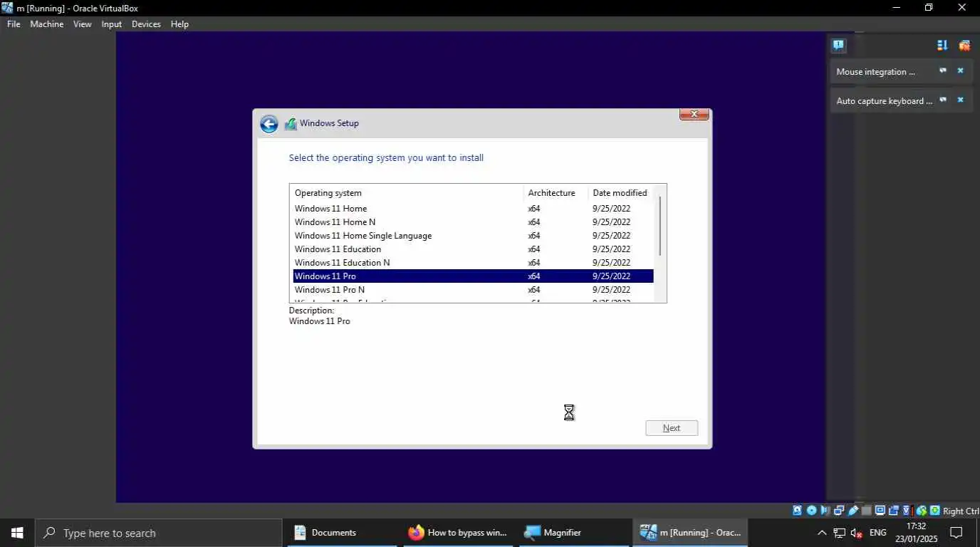980x547 pixels.
Task: Select the highlighted Windows 11 Pro row
Action: point(473,276)
